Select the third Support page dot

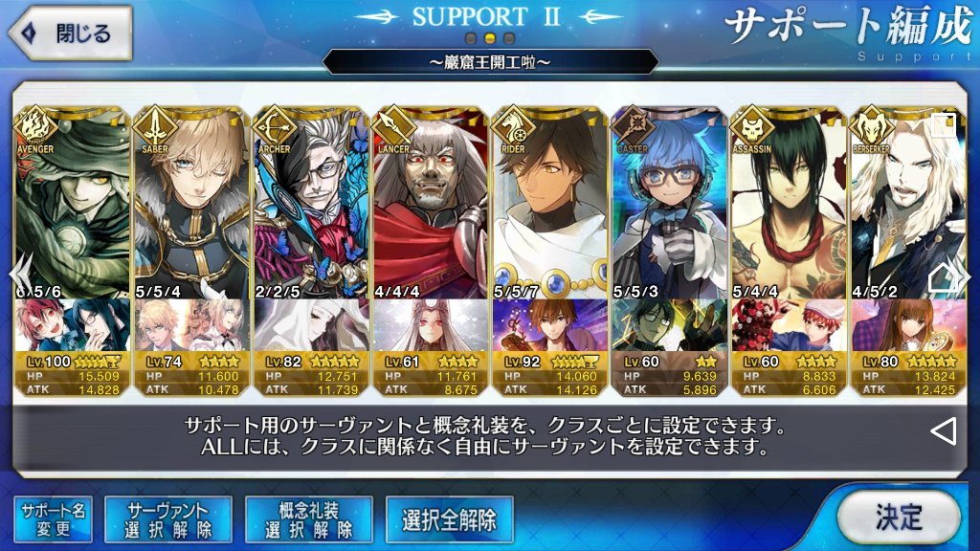point(509,38)
